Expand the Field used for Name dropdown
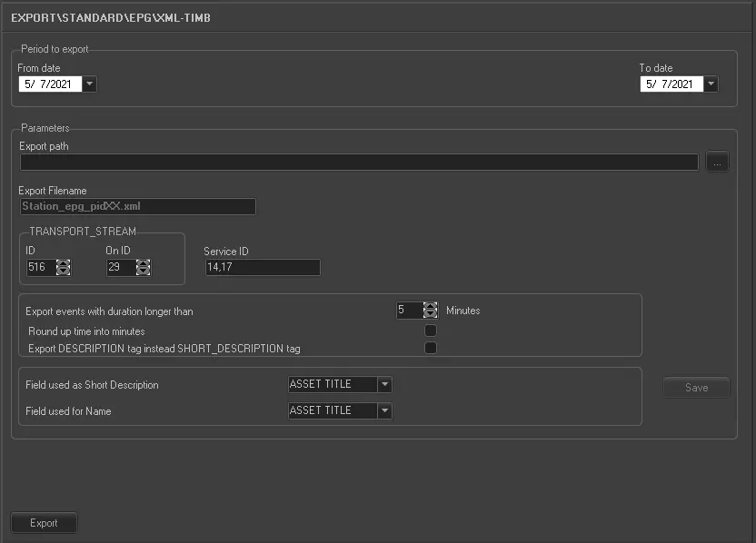Image resolution: width=756 pixels, height=543 pixels. [x=385, y=410]
